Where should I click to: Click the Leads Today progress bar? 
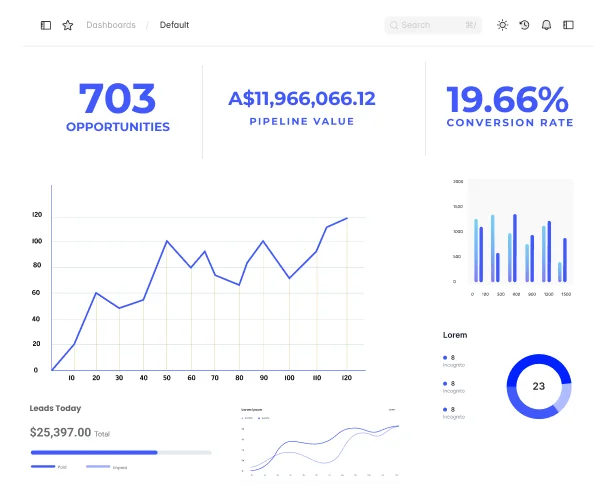coord(120,453)
